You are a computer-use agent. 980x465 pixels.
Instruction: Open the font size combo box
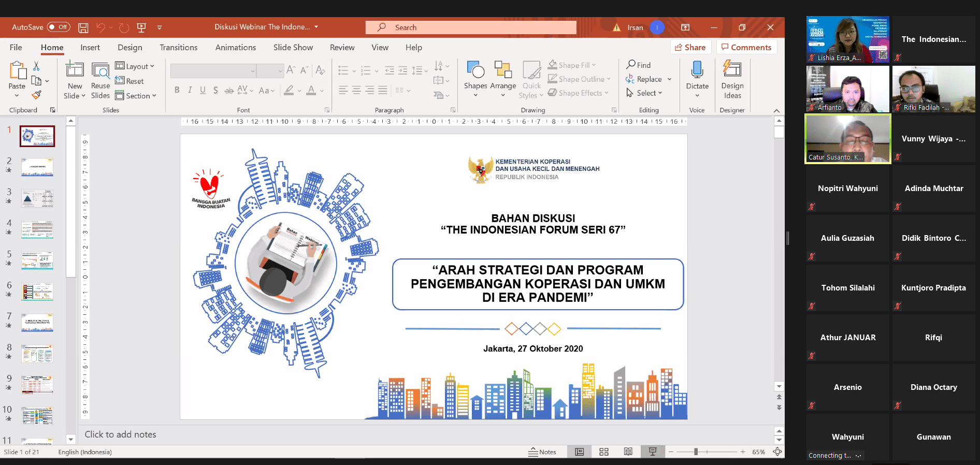click(270, 71)
